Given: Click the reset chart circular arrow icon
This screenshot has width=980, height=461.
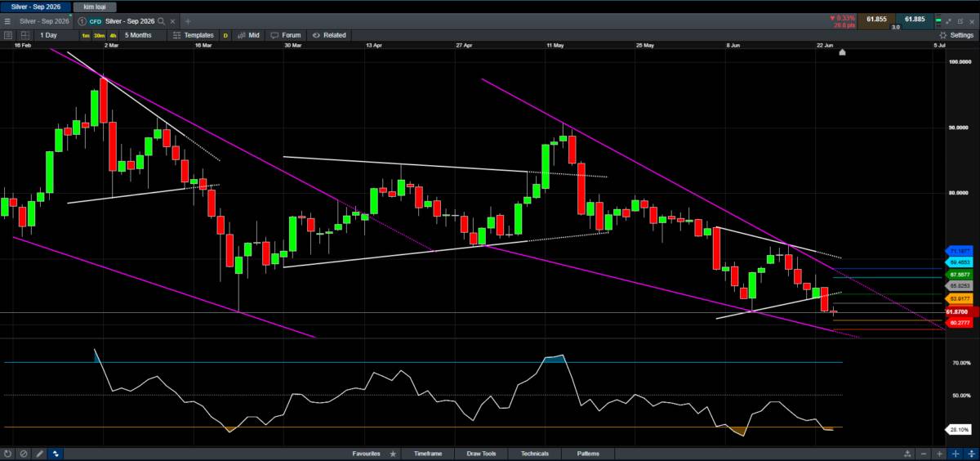Looking at the screenshot, I should 8,453.
